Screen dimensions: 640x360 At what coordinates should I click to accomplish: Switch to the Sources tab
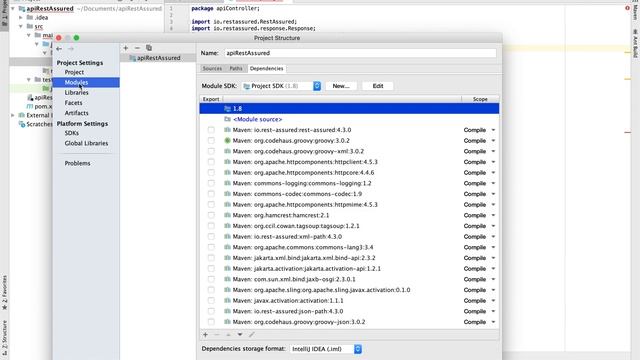[x=212, y=69]
